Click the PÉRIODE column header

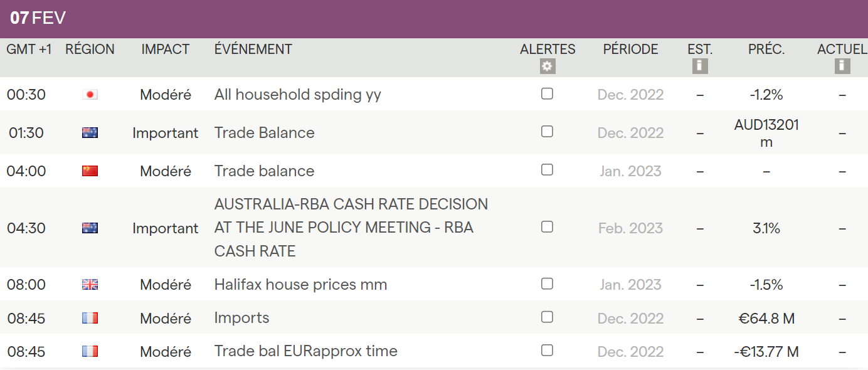point(630,50)
